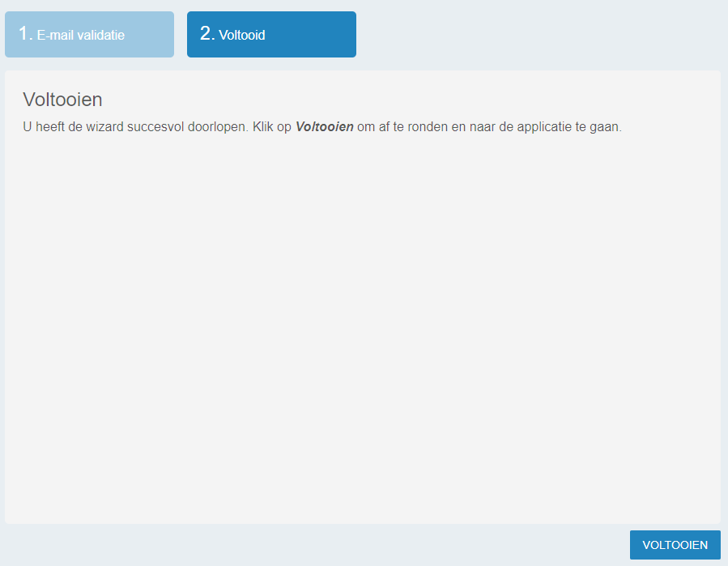Image resolution: width=728 pixels, height=566 pixels.
Task: Click the sentence "U heeft de wizard succesvol doorlopen."
Action: (x=136, y=127)
